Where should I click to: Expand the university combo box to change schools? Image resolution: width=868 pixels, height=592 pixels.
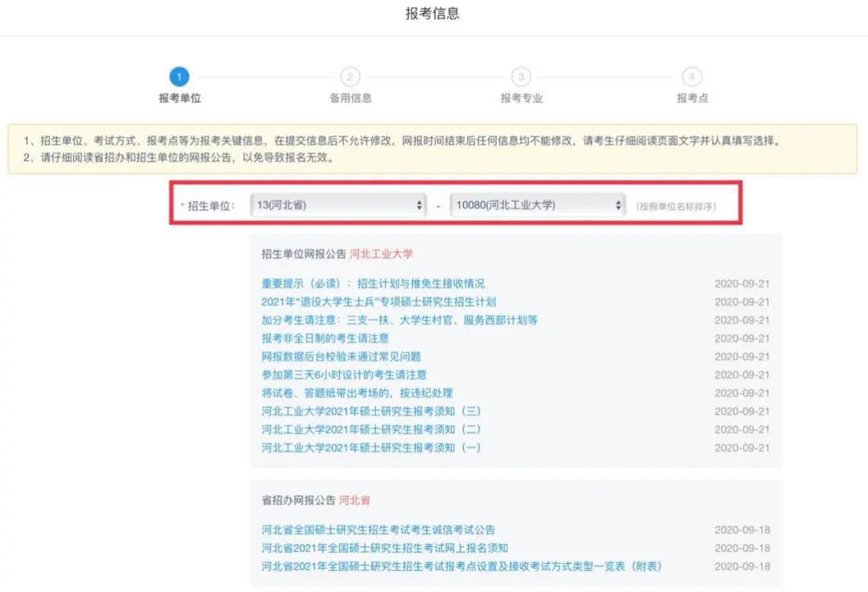tap(537, 205)
